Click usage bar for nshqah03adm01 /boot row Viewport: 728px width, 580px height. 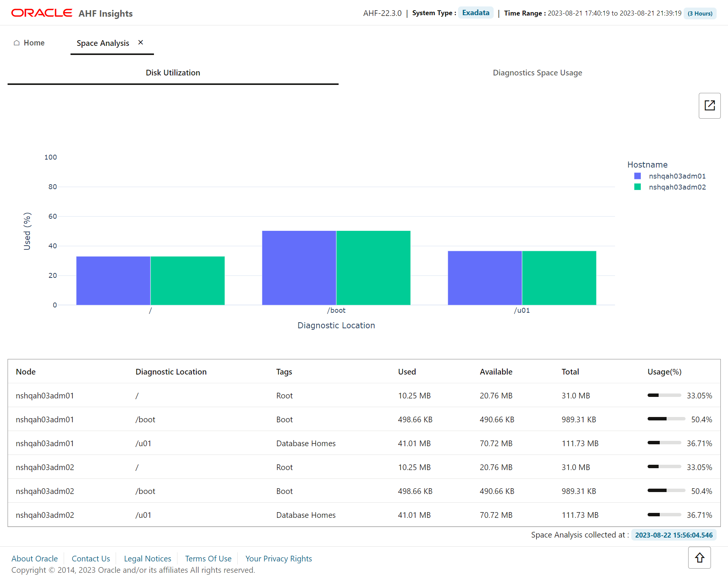coord(666,419)
